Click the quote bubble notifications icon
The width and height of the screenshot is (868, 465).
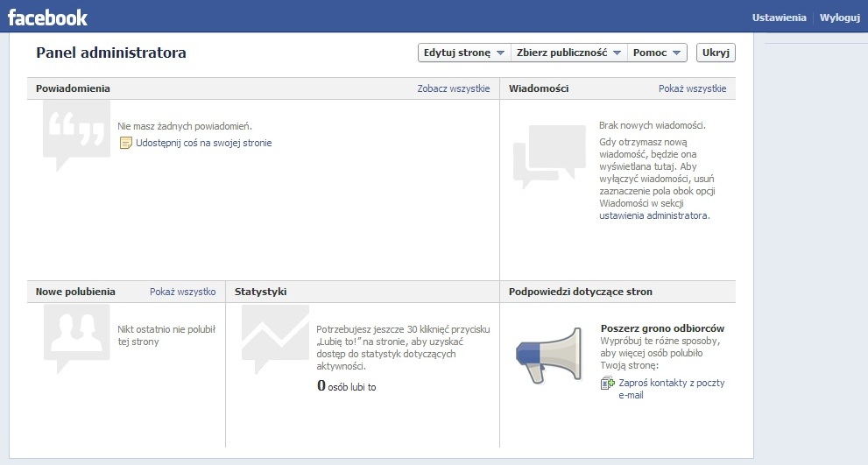[x=76, y=137]
